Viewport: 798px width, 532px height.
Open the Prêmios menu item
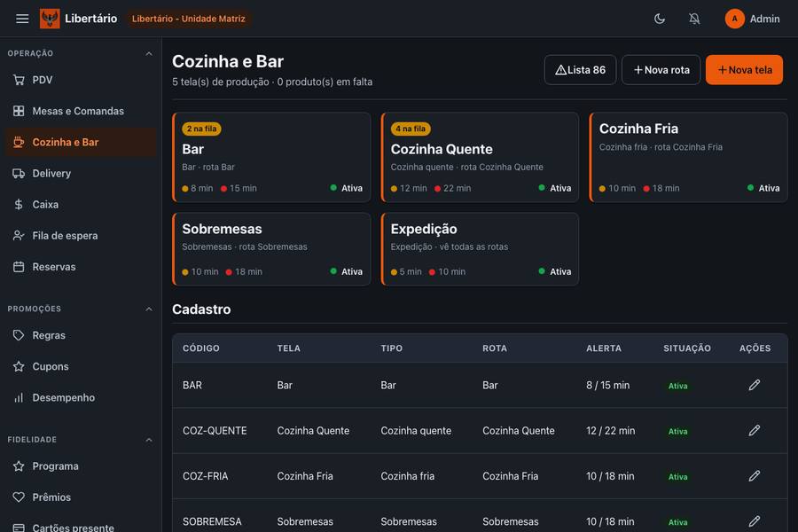click(x=81, y=497)
